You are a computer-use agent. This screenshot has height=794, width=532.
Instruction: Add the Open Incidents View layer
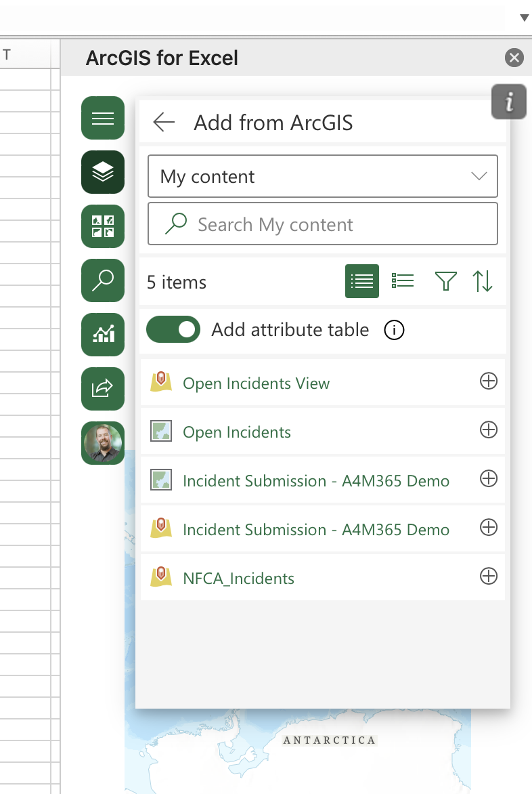(488, 381)
